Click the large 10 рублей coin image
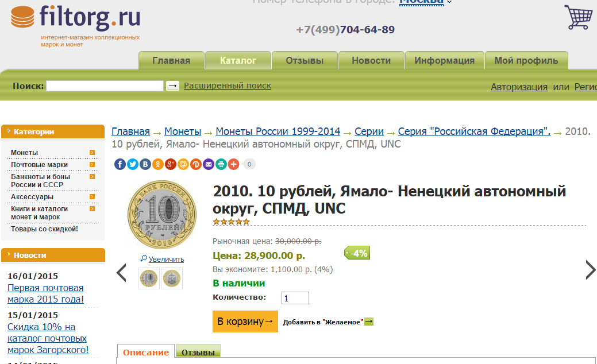Viewport: 597px width, 364px height. [162, 215]
